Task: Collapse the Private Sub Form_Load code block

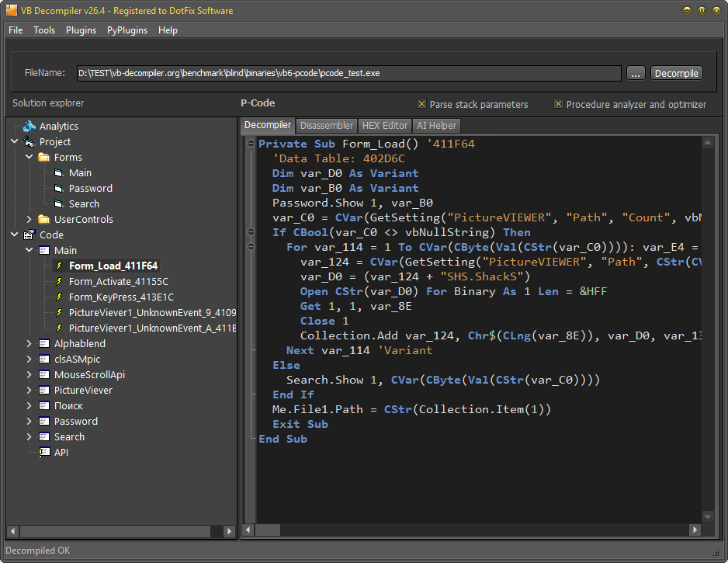Action: 251,144
